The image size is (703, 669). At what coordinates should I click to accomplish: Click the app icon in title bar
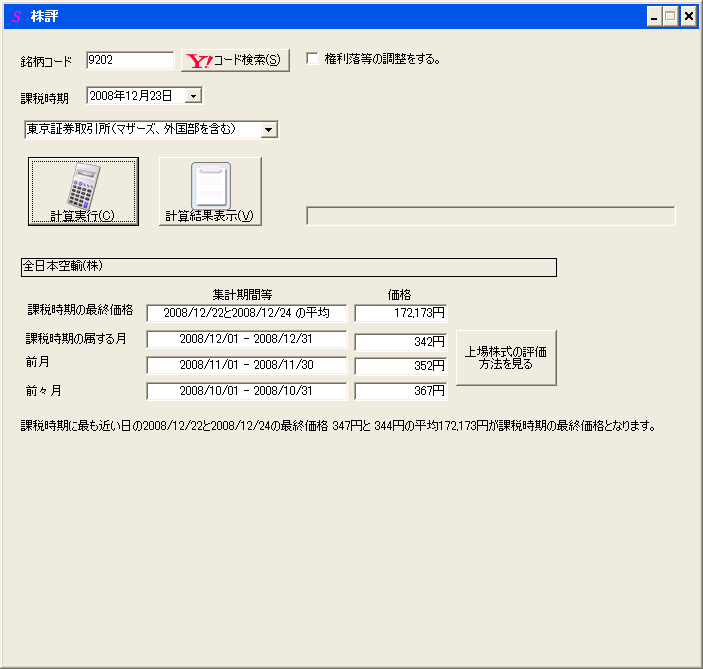[15, 16]
